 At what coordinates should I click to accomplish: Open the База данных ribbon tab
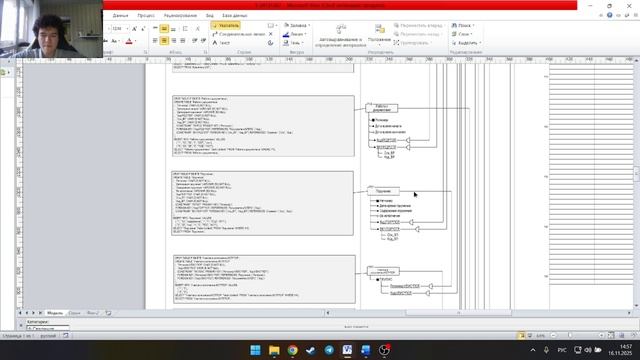tap(235, 16)
